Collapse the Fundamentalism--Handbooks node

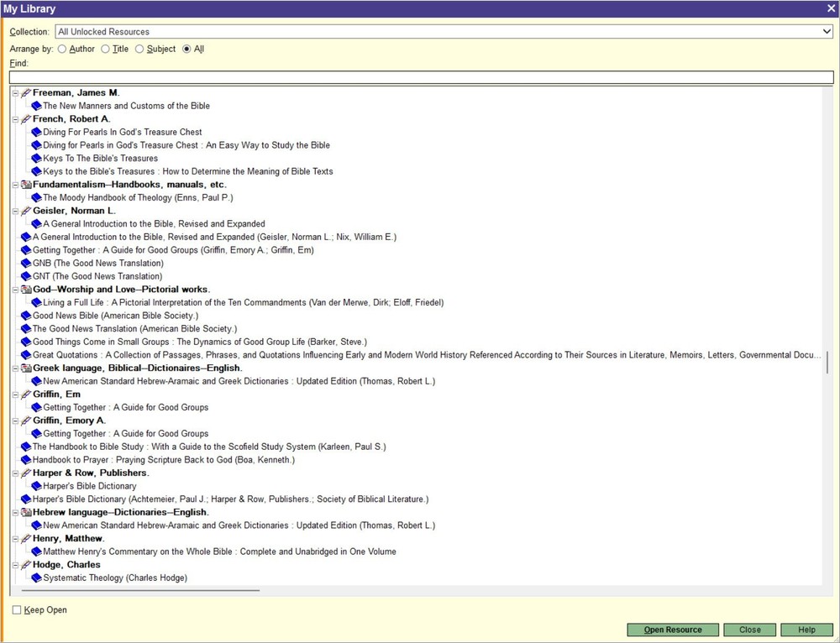pyautogui.click(x=15, y=185)
